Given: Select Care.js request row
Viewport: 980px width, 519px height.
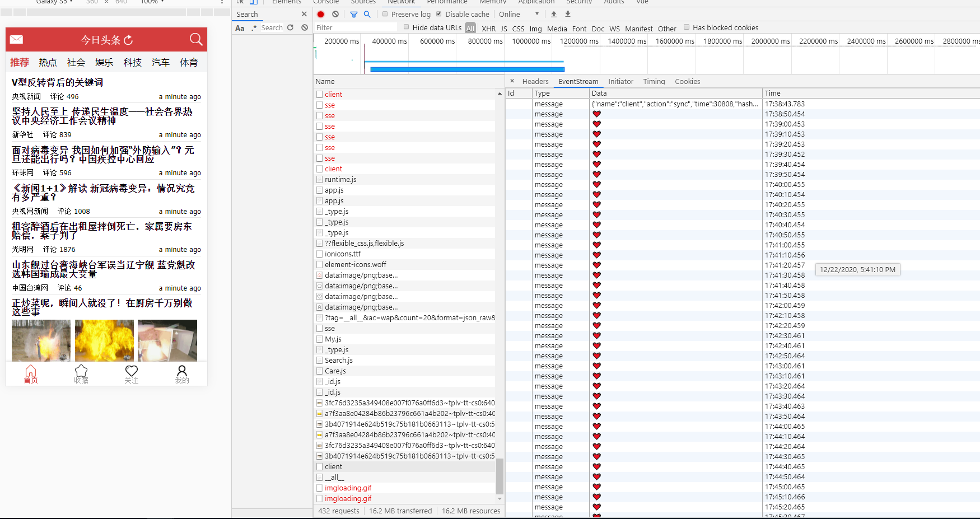Looking at the screenshot, I should 405,371.
